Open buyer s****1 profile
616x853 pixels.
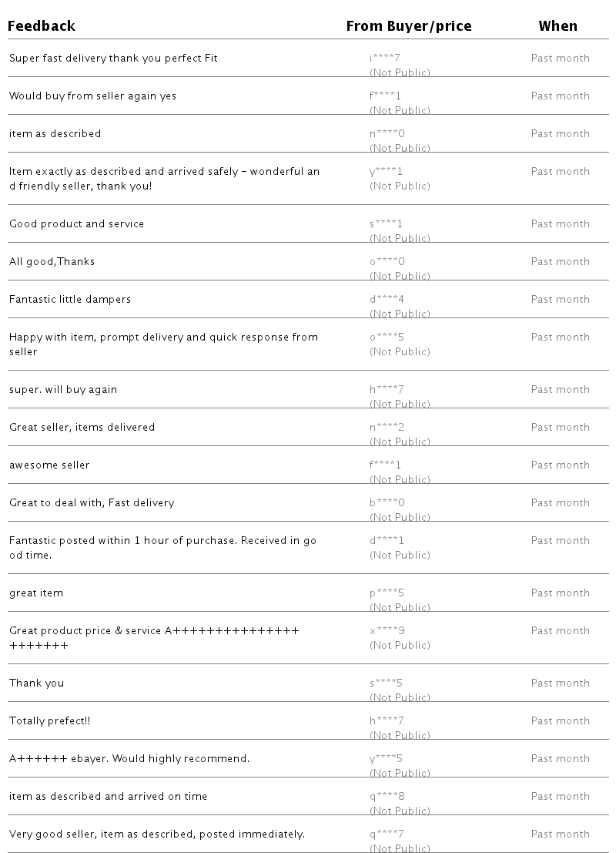tap(386, 224)
